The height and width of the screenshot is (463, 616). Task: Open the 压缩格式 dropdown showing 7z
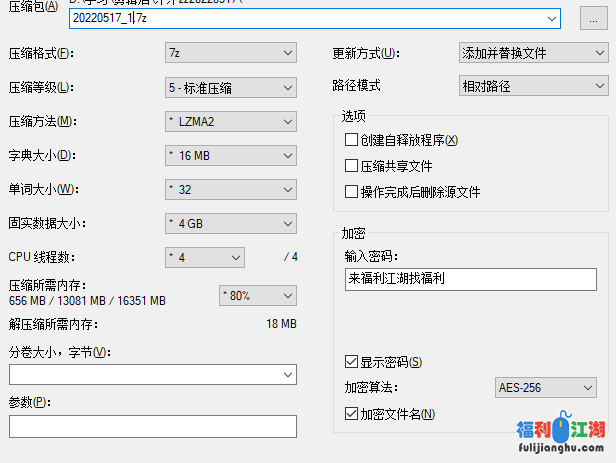point(230,53)
